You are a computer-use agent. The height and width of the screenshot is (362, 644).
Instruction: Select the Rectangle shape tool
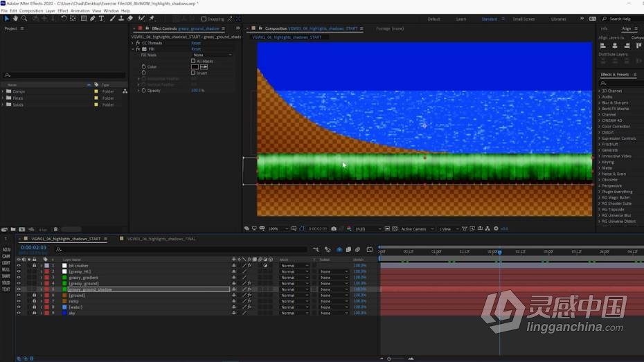pos(84,19)
